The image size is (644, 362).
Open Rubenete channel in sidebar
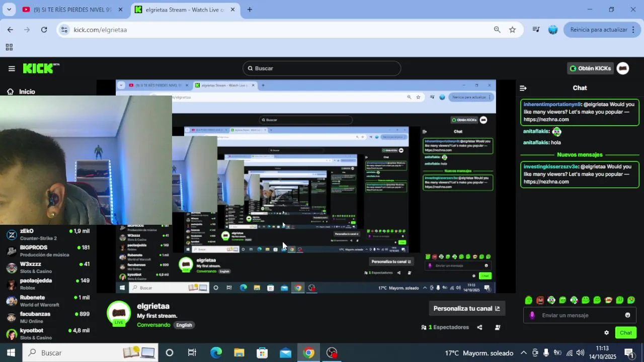(48, 301)
